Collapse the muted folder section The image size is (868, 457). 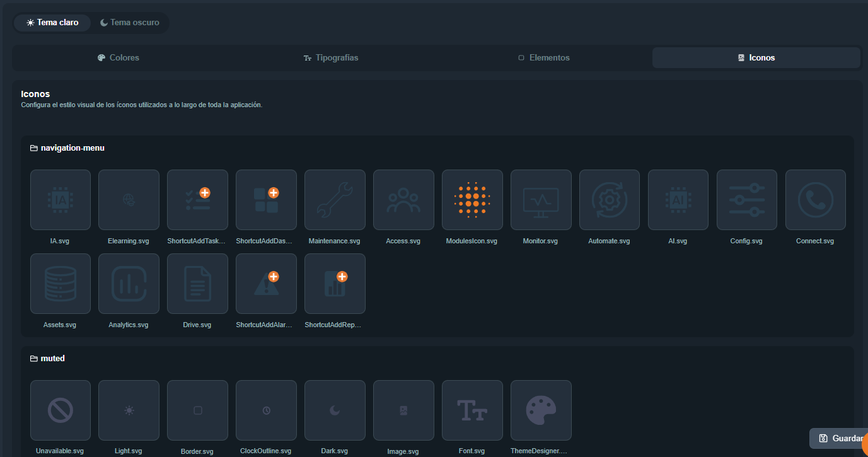(47, 358)
